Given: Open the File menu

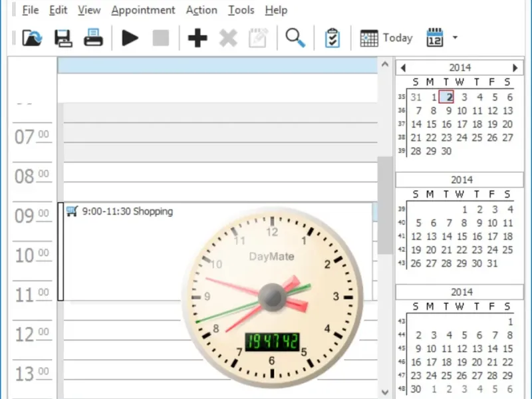Looking at the screenshot, I should 30,10.
